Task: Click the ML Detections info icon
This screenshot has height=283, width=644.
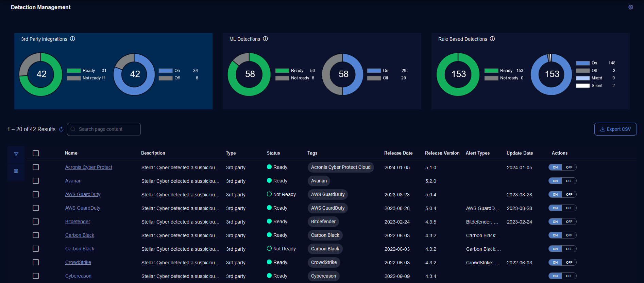Action: [x=265, y=39]
